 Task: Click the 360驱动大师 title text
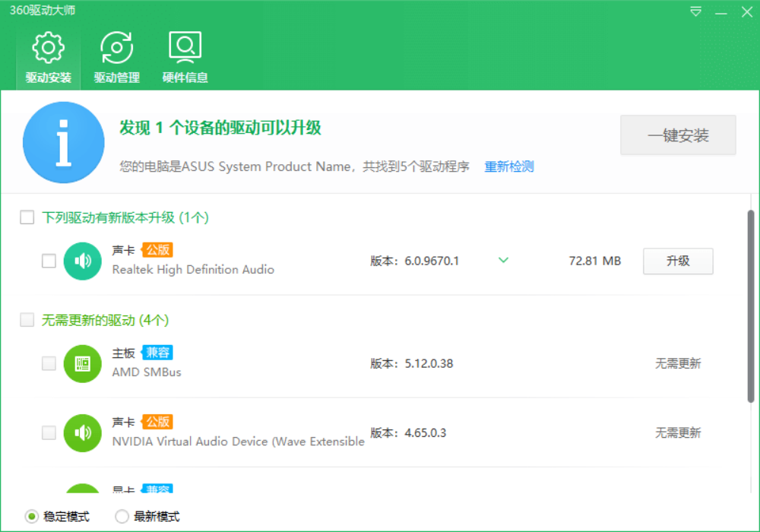point(43,11)
